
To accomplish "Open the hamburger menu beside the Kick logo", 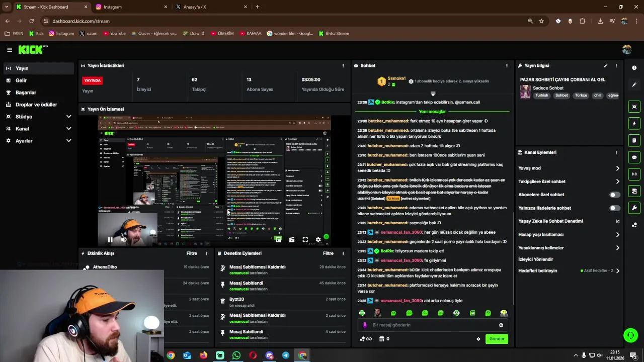I will 10,50.
